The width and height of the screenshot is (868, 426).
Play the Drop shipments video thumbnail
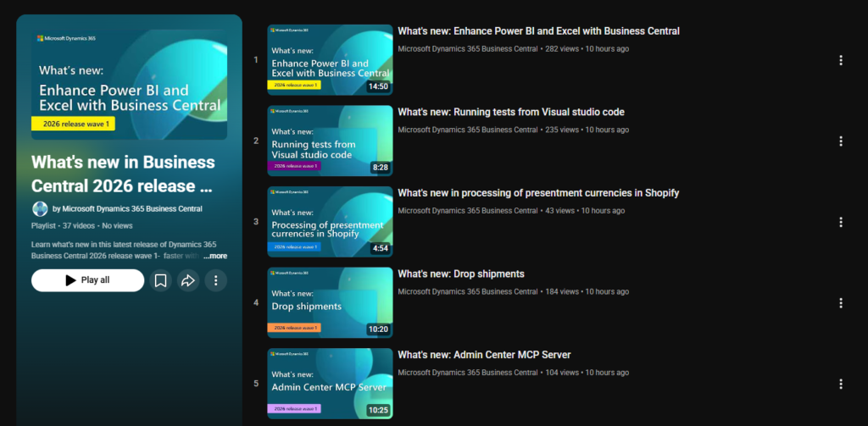pos(330,302)
